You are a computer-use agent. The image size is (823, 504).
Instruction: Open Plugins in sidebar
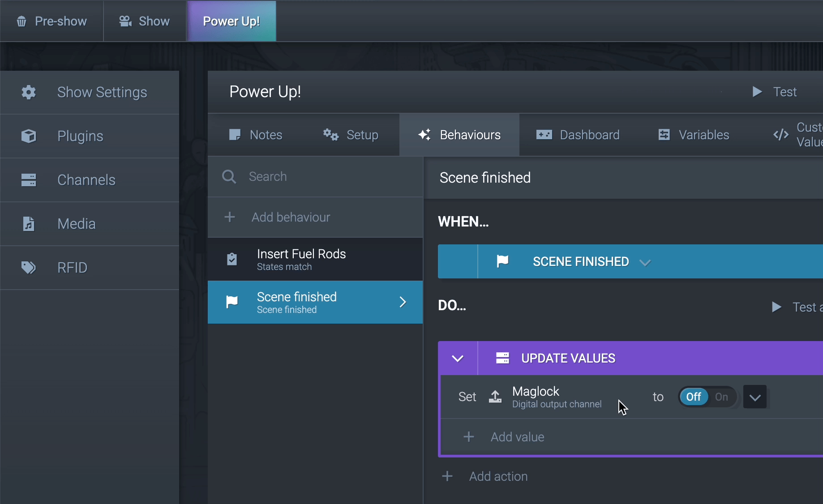pos(90,136)
